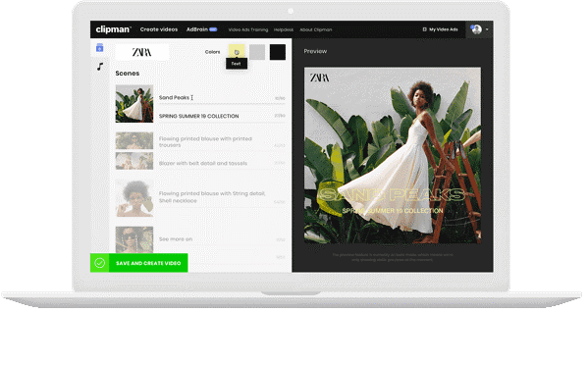Open the music note sidebar icon
The width and height of the screenshot is (588, 365).
point(100,67)
